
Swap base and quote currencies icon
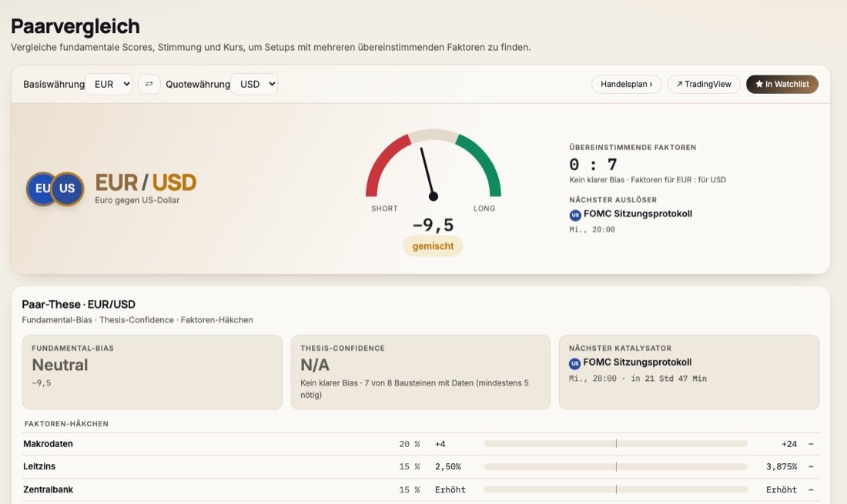point(149,84)
